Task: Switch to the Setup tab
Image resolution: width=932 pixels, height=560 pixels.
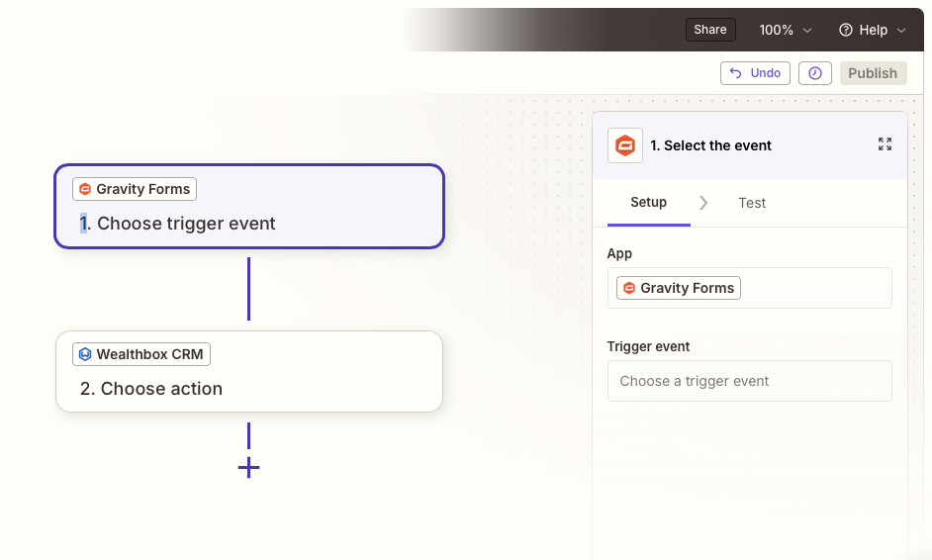Action: click(x=648, y=202)
